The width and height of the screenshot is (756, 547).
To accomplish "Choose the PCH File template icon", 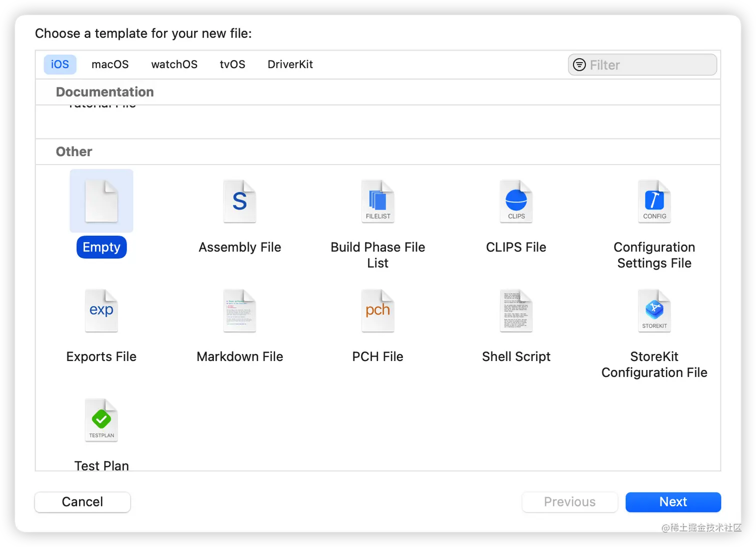I will (x=378, y=310).
